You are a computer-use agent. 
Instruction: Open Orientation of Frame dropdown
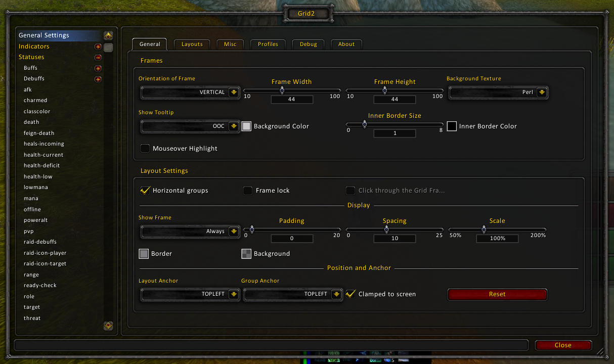[x=233, y=93]
